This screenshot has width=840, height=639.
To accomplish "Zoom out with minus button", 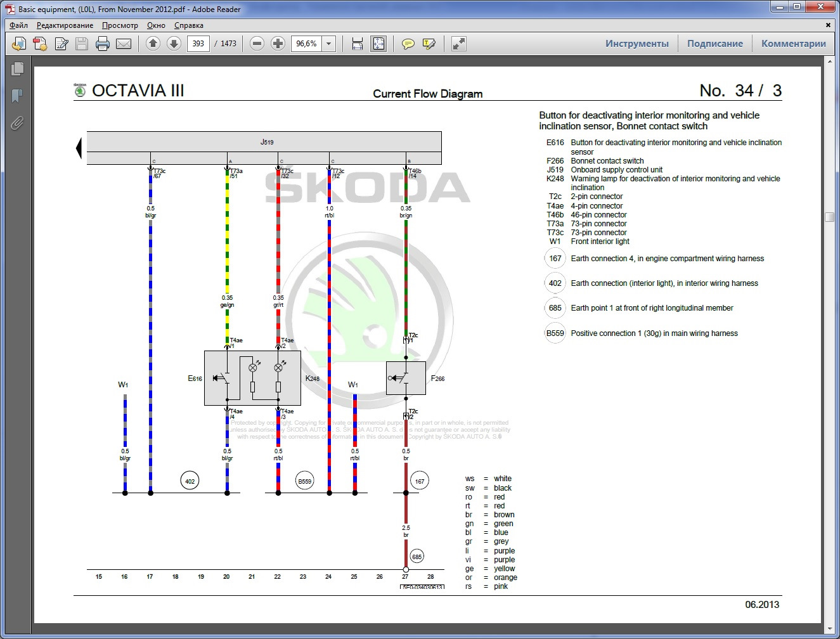I will point(257,44).
